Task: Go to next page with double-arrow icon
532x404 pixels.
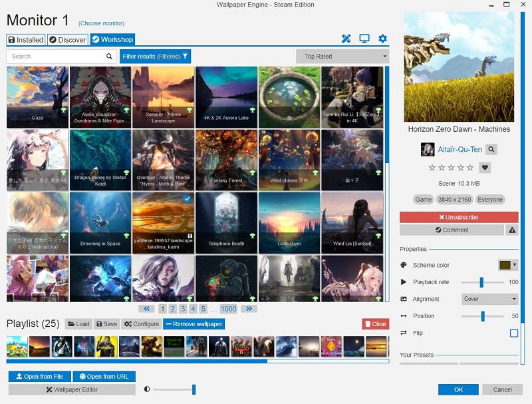Action: [x=248, y=309]
